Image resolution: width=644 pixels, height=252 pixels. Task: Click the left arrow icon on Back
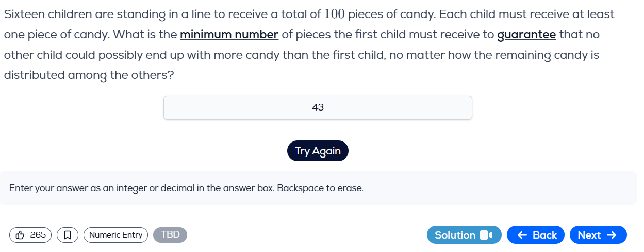click(522, 235)
